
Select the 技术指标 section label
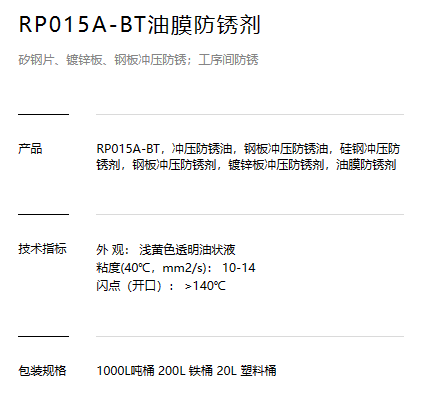click(x=42, y=249)
